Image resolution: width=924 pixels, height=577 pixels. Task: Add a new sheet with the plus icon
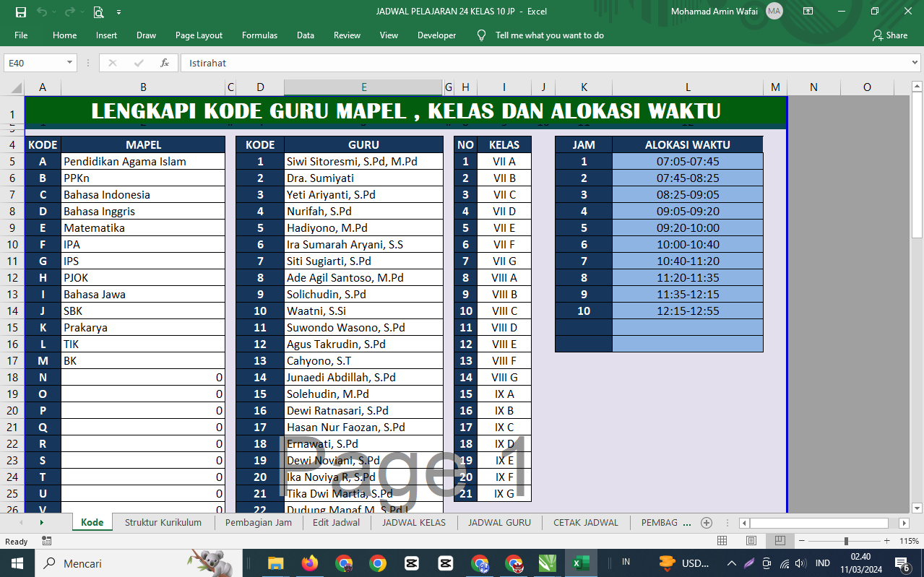point(707,523)
